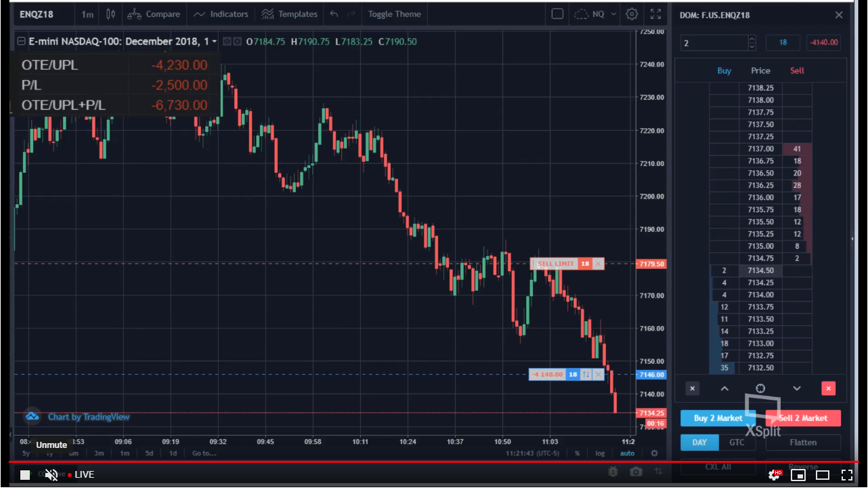Image resolution: width=868 pixels, height=492 pixels.
Task: Cancel sell orders with red X button
Action: [828, 388]
